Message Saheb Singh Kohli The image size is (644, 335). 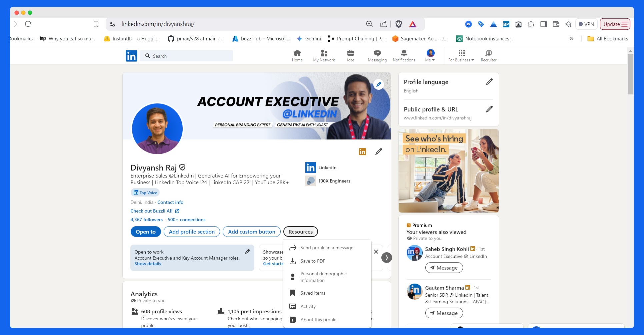click(x=444, y=268)
